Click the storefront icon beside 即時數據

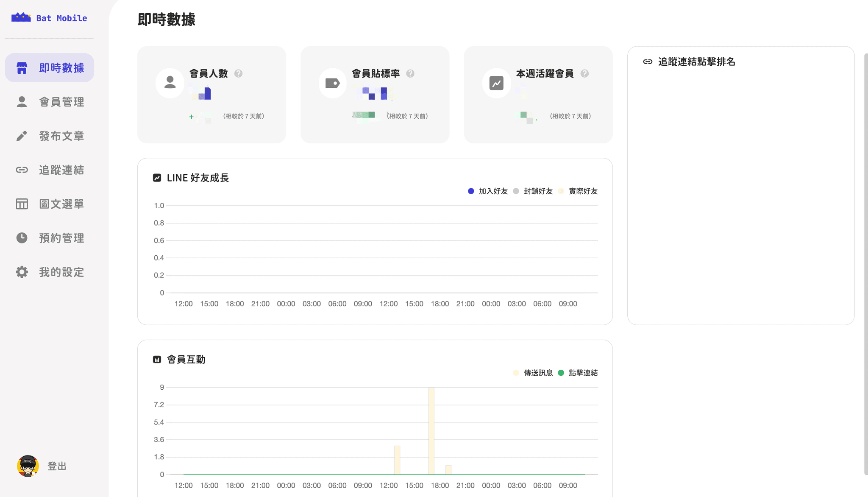click(x=22, y=68)
